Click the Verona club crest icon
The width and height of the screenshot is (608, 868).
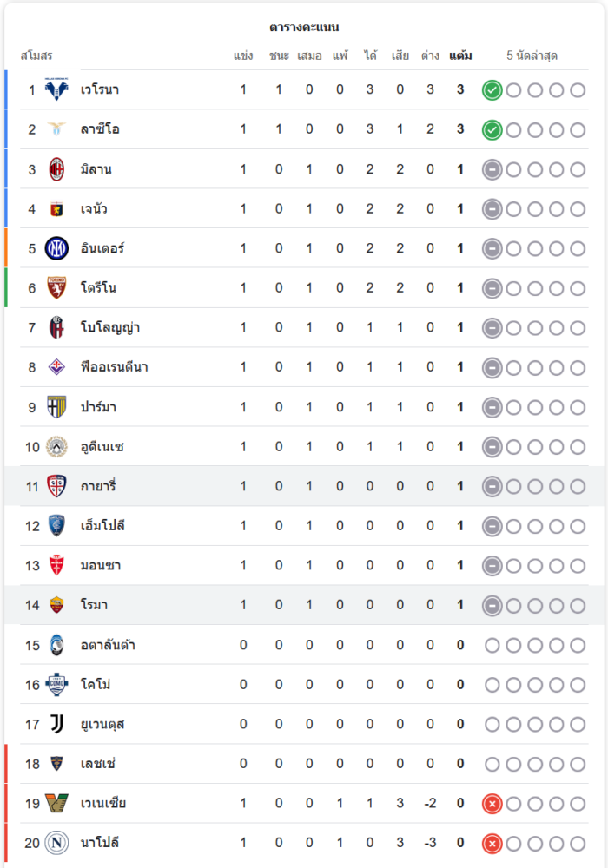[56, 90]
